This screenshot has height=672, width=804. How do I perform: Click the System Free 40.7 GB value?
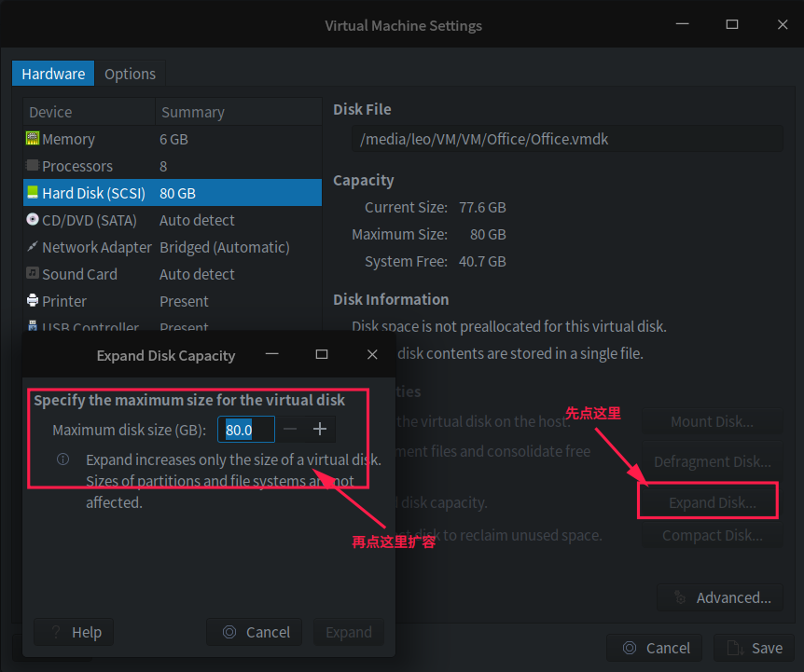point(482,262)
